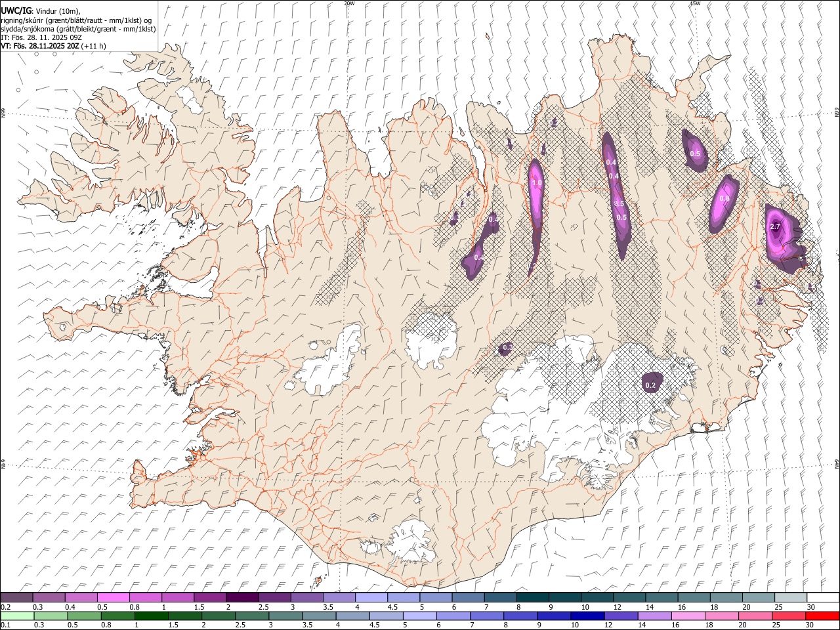
Task: Select the bright red lower legend swatch after 30
Action: [822, 616]
